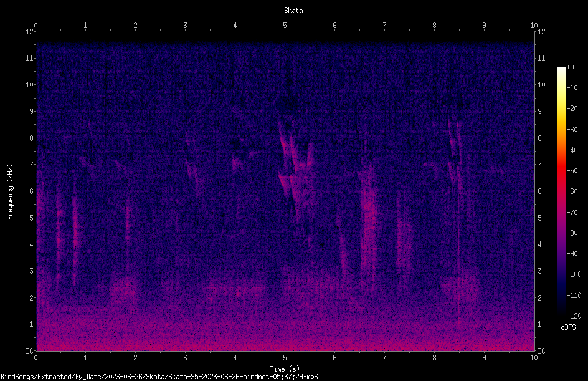Click the "9" tick on top time axis
The height and width of the screenshot is (381, 588).
(x=484, y=26)
